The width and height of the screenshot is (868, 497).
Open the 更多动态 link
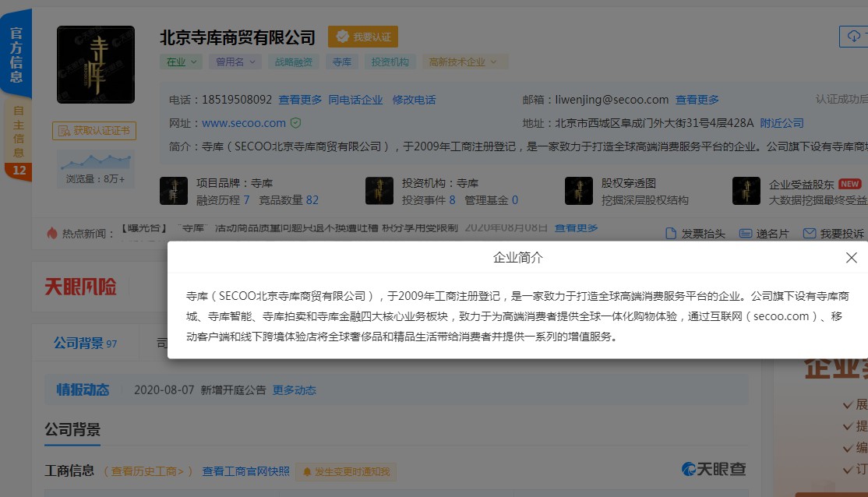click(294, 390)
